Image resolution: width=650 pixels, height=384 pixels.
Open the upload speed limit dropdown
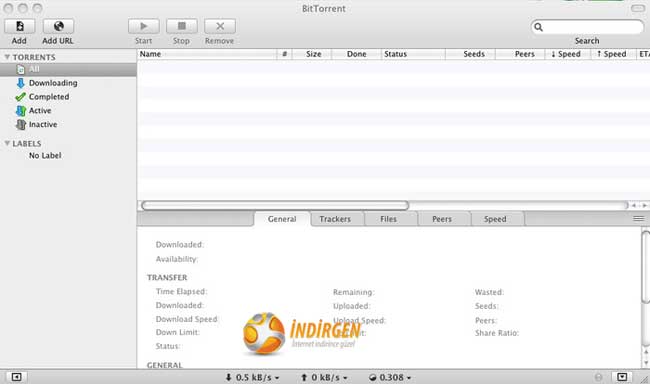pyautogui.click(x=324, y=377)
